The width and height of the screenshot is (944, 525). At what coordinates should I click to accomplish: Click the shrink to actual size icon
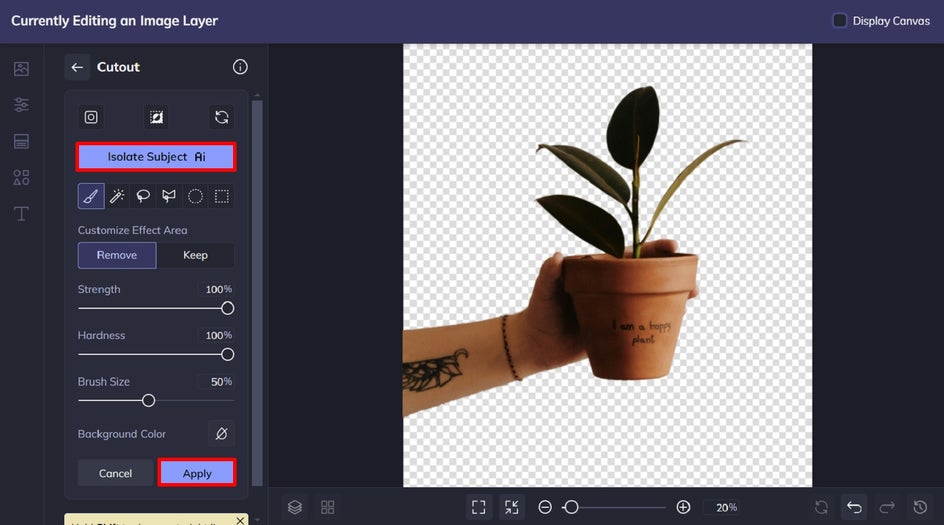click(x=512, y=508)
